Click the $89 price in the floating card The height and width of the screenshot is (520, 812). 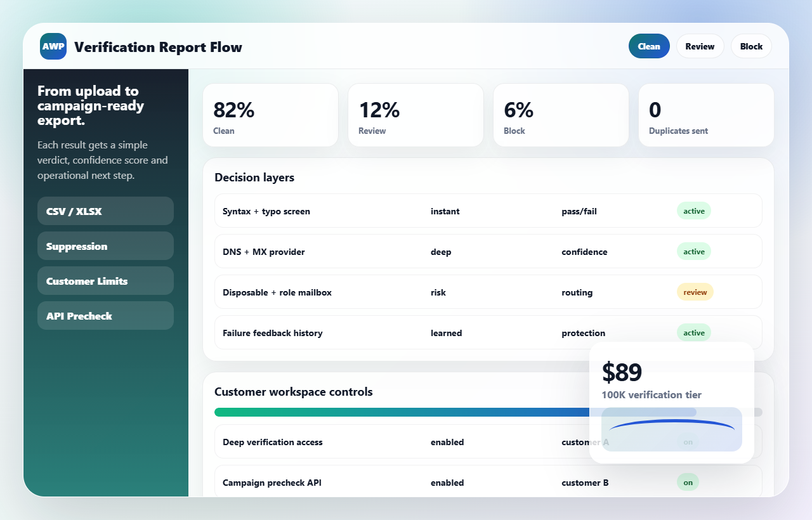pyautogui.click(x=622, y=372)
